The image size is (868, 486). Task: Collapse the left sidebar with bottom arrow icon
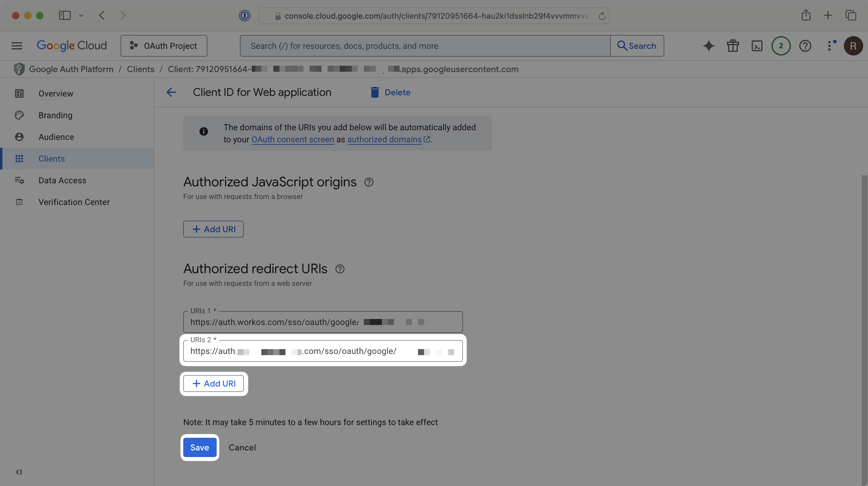[x=19, y=472]
